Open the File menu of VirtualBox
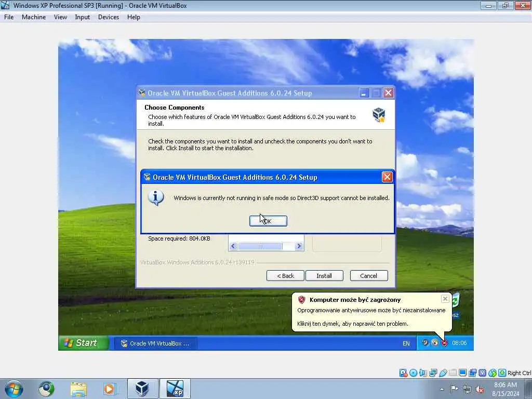 [x=9, y=17]
